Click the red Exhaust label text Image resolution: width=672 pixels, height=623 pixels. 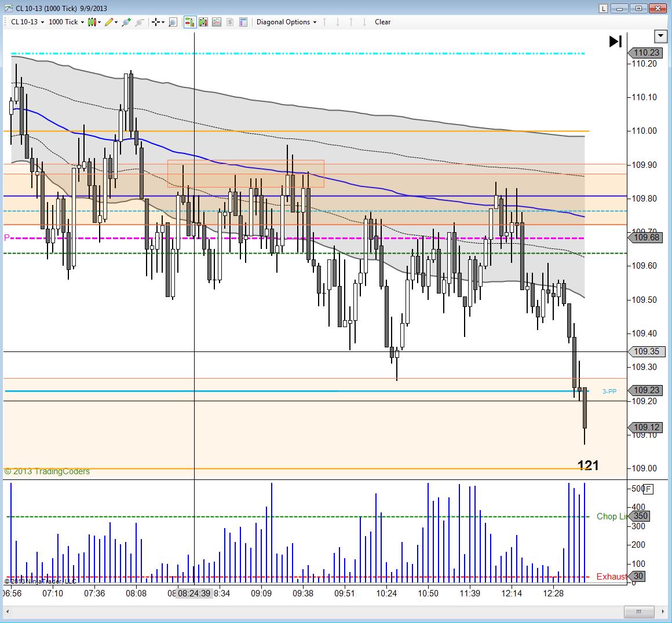612,576
